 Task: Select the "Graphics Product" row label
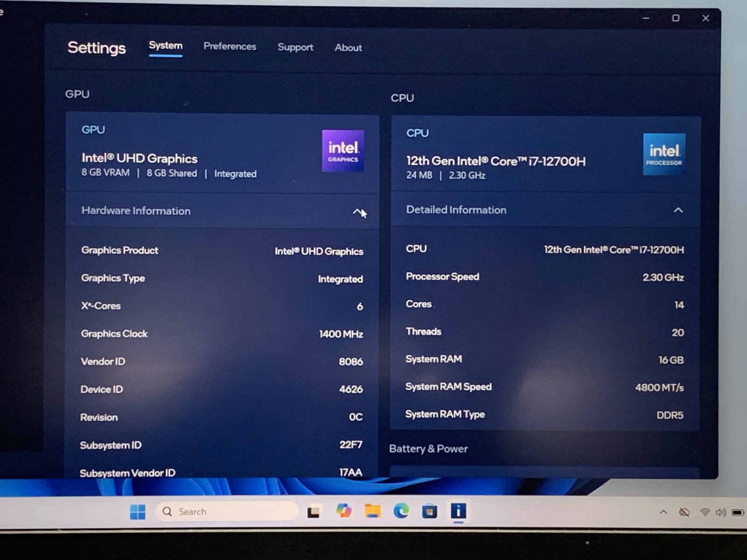coord(120,251)
